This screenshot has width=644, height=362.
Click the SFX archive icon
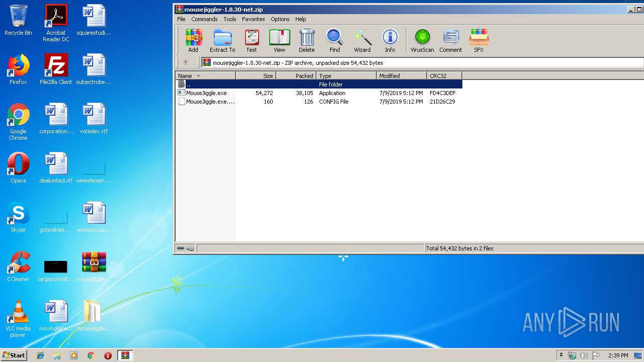[x=478, y=40]
